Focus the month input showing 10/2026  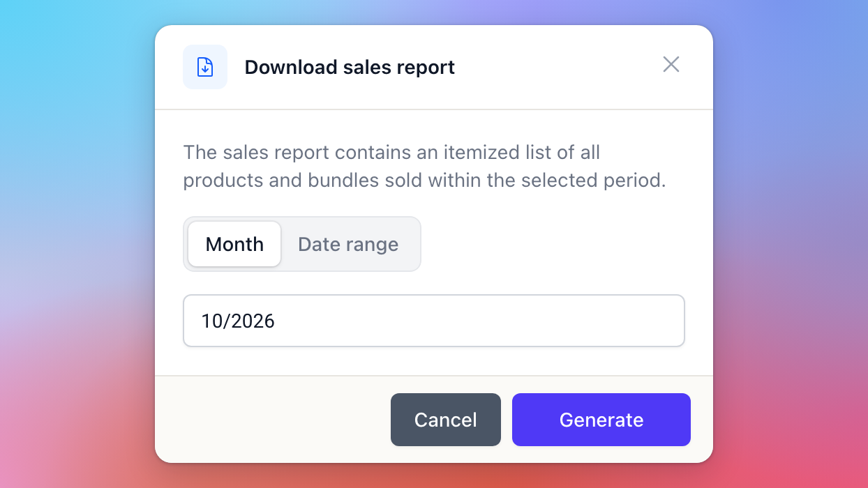pos(434,321)
